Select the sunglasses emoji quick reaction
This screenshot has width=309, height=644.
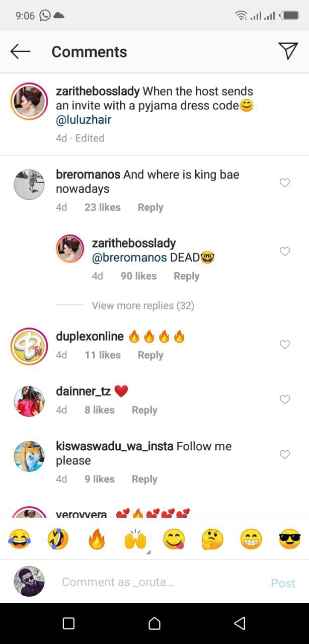(289, 538)
